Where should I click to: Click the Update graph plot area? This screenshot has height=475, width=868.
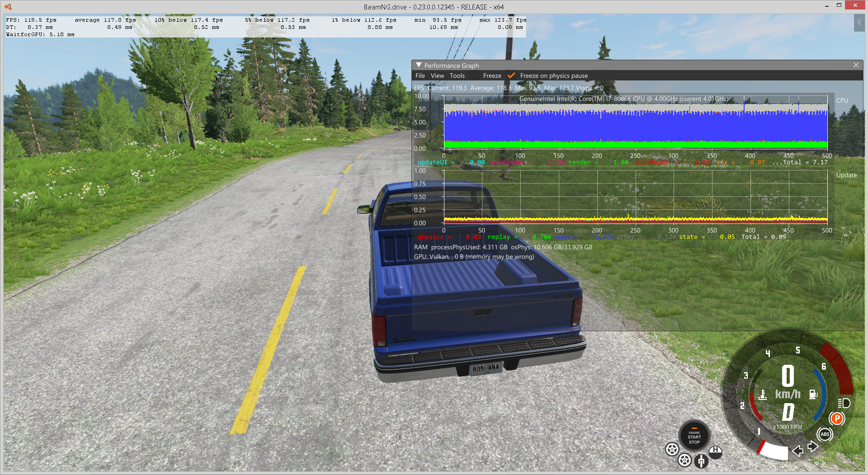click(636, 197)
